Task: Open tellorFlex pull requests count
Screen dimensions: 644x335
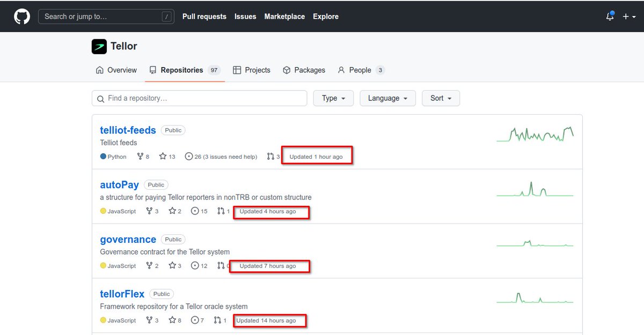Action: (220, 321)
